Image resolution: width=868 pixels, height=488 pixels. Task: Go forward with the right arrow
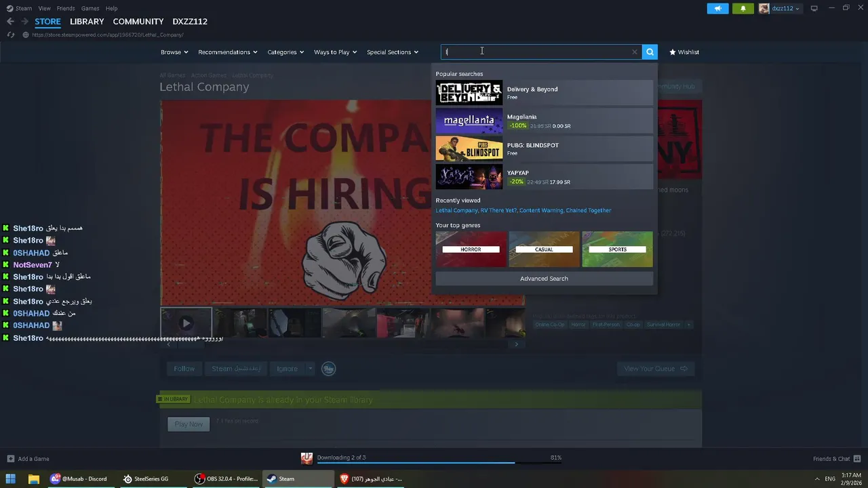point(25,22)
